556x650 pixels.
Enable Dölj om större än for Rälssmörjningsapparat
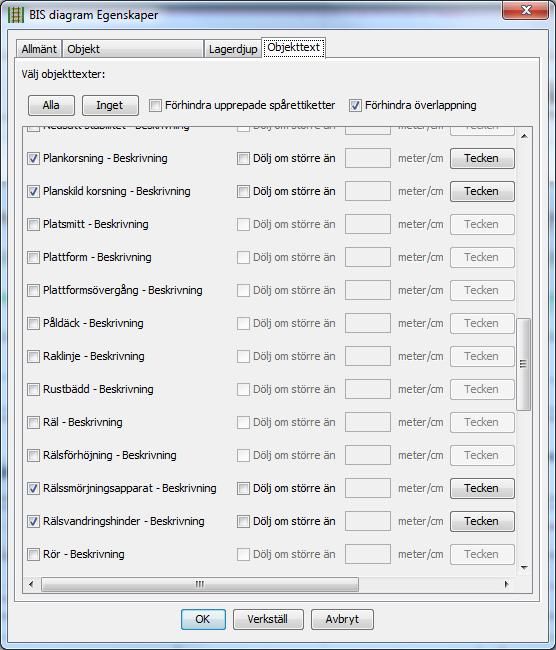243,488
